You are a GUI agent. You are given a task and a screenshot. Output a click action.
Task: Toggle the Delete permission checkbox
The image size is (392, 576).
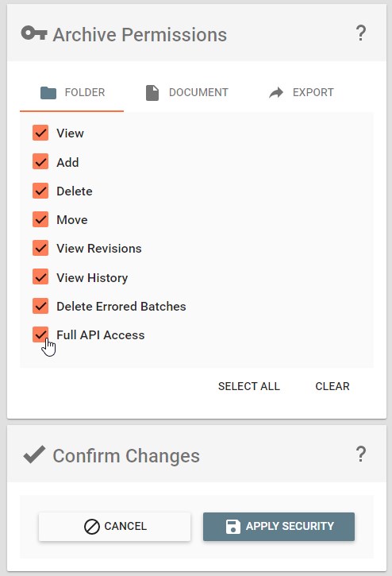[x=40, y=191]
